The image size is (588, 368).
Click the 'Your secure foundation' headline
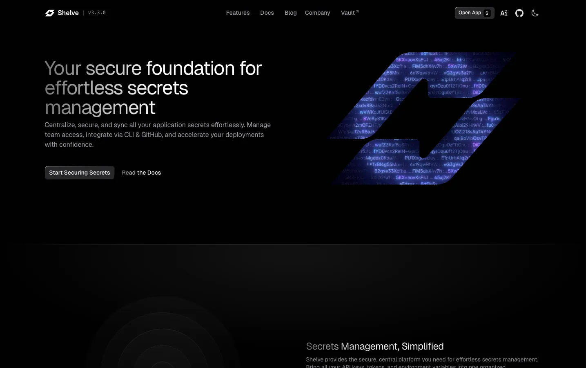[153, 88]
